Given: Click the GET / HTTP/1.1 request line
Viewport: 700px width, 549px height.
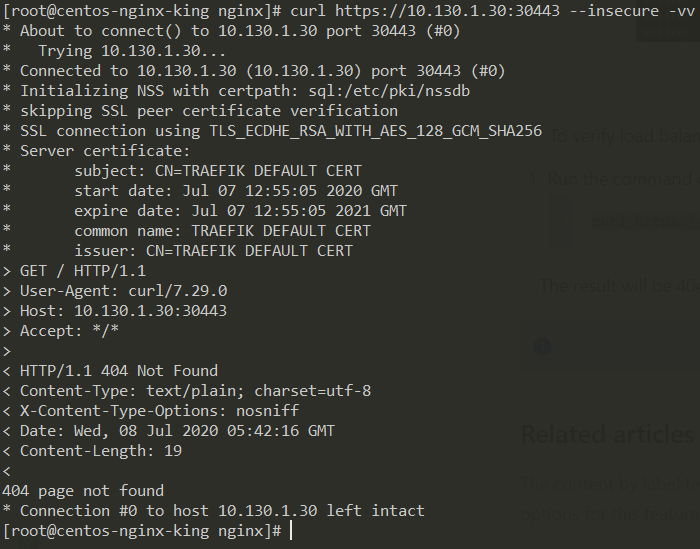Looking at the screenshot, I should 74,271.
